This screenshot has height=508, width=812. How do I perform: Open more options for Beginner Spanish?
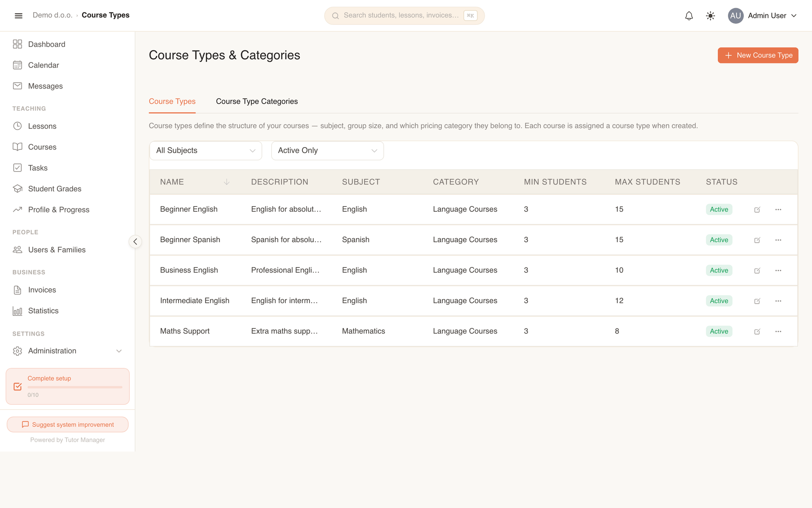[778, 240]
